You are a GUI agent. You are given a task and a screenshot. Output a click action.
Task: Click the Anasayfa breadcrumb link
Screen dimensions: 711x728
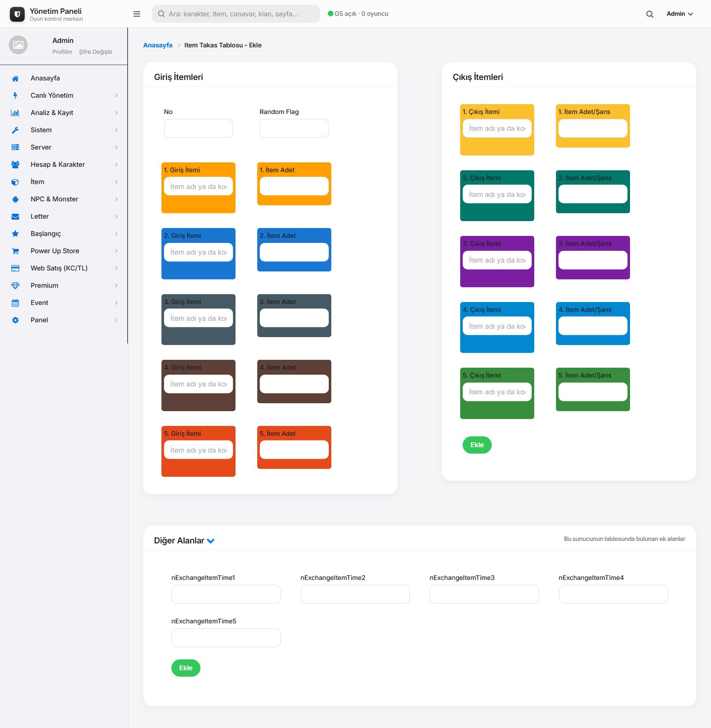click(x=158, y=45)
